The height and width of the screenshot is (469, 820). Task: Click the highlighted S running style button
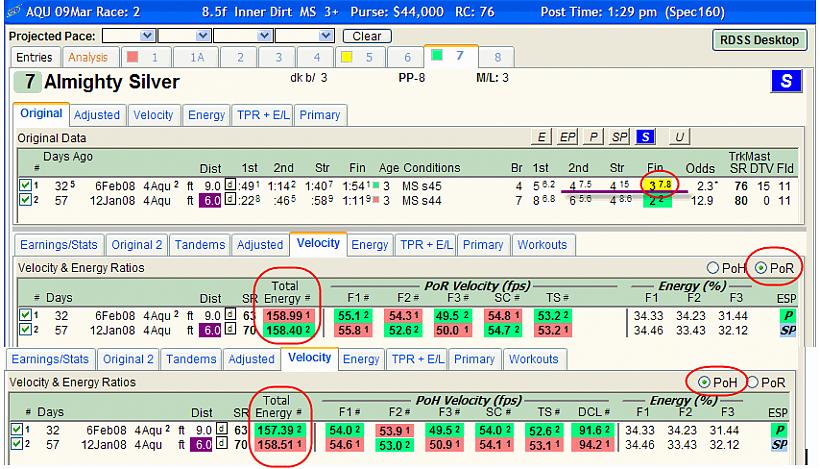[x=645, y=137]
